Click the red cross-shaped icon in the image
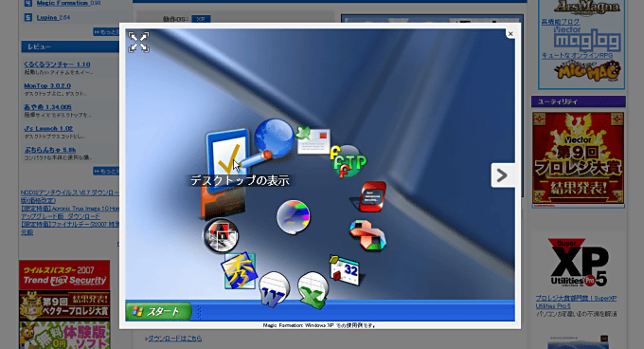The width and height of the screenshot is (644, 349). click(x=367, y=235)
